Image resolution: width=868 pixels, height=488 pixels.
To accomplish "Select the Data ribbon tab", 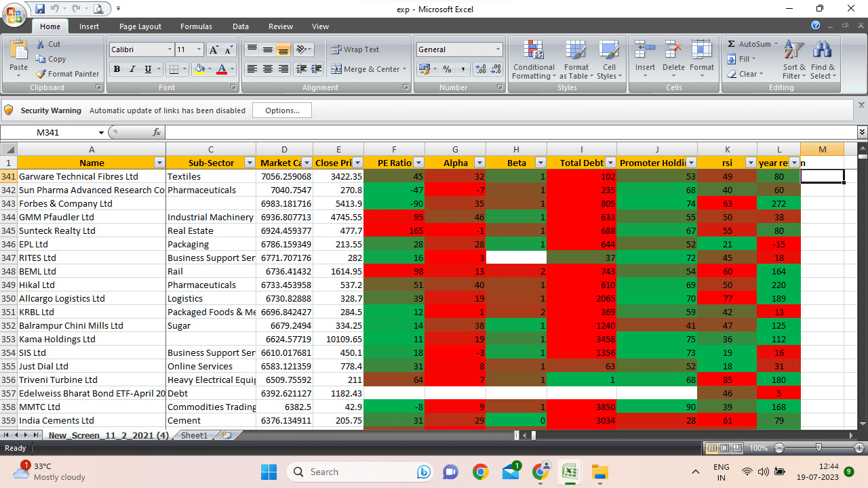I will [x=241, y=26].
